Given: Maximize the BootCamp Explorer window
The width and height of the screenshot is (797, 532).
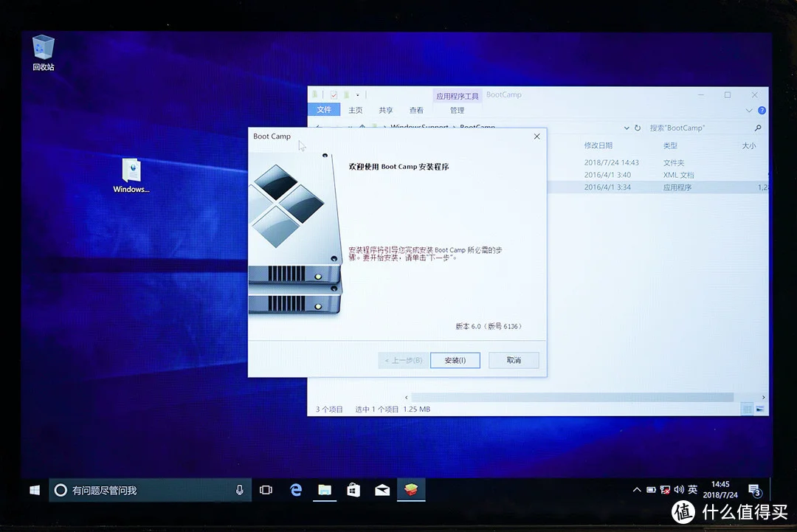Looking at the screenshot, I should [x=728, y=95].
